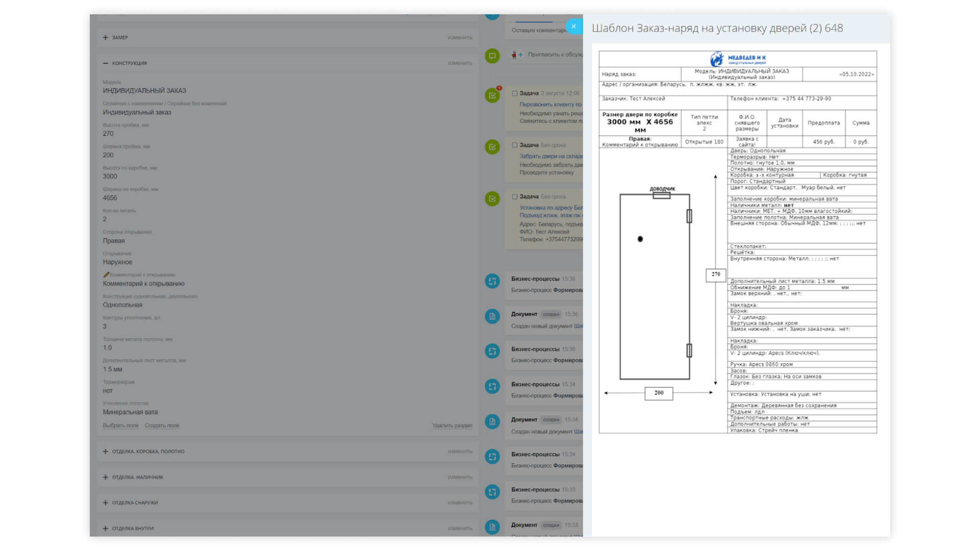Close the document template side panel

point(574,27)
